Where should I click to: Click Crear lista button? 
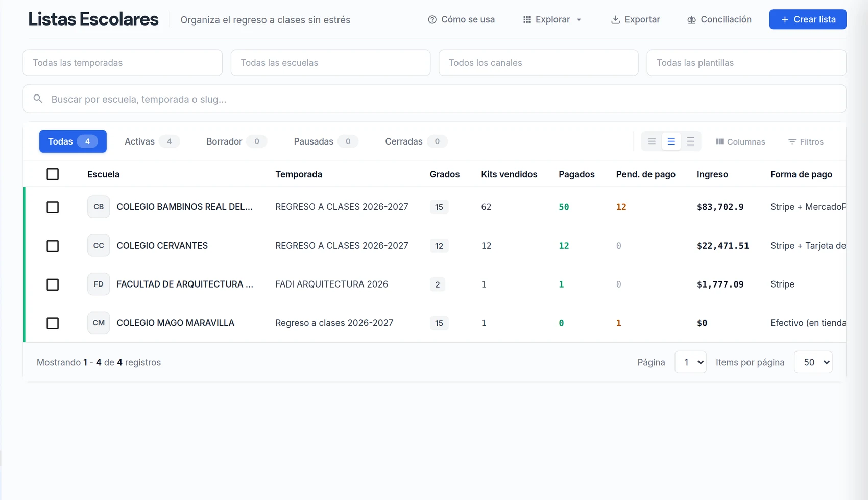tap(808, 19)
